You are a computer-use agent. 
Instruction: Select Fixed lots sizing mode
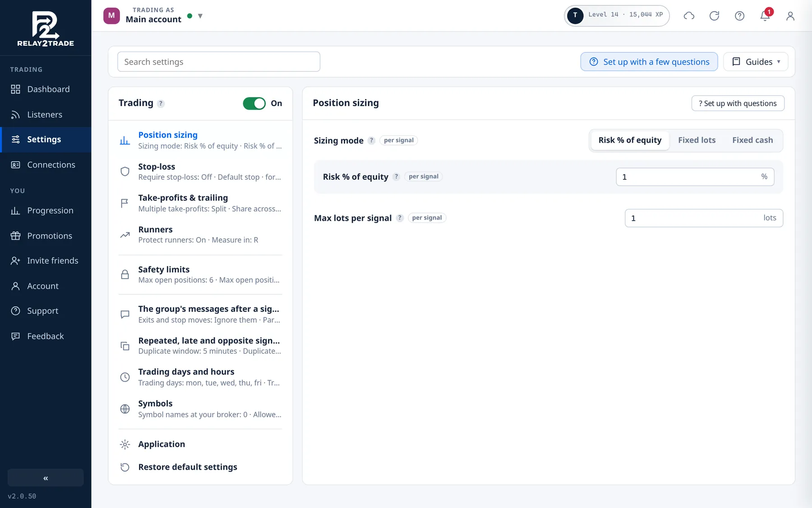[697, 140]
